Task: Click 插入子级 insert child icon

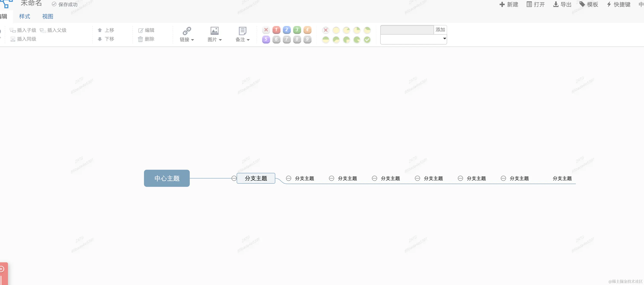Action: click(x=13, y=30)
